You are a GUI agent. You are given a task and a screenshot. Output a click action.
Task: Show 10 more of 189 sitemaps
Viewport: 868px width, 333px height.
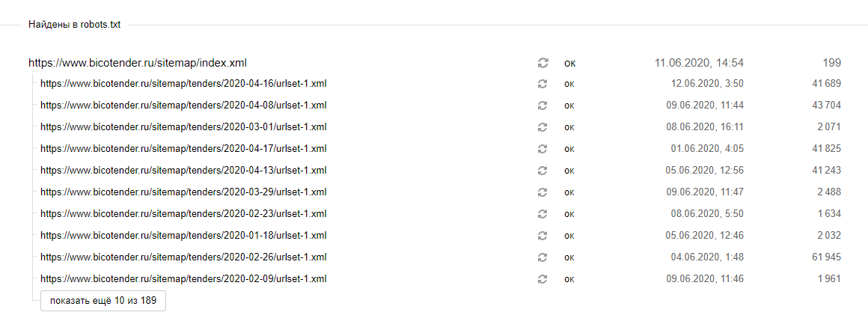tap(103, 301)
